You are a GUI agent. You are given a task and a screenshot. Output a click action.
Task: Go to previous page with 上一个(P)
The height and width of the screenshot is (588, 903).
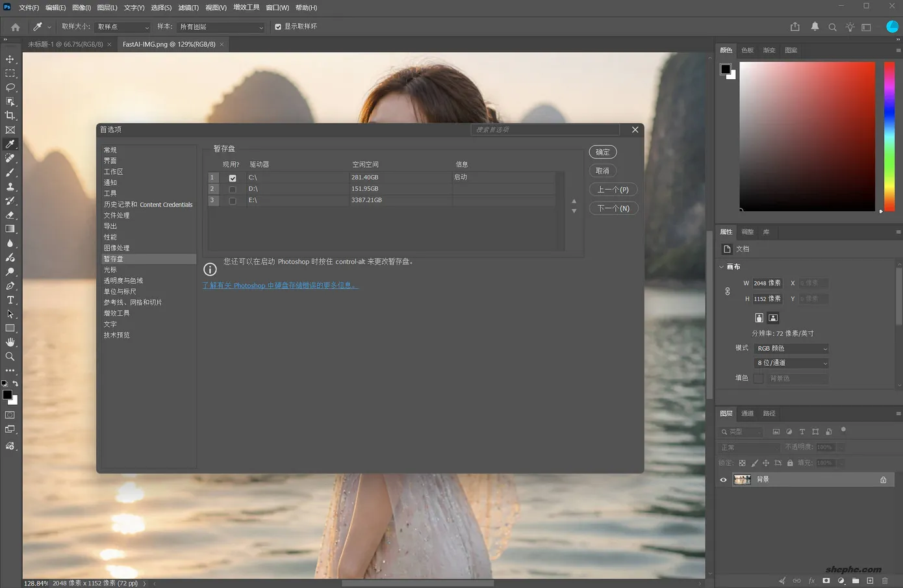613,190
